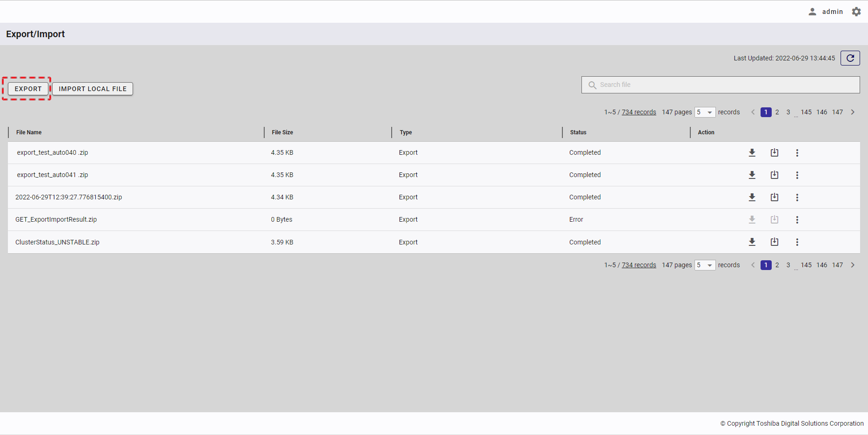868x435 pixels.
Task: Open three-dot menu for export_test_auto040 .zip
Action: (x=797, y=153)
